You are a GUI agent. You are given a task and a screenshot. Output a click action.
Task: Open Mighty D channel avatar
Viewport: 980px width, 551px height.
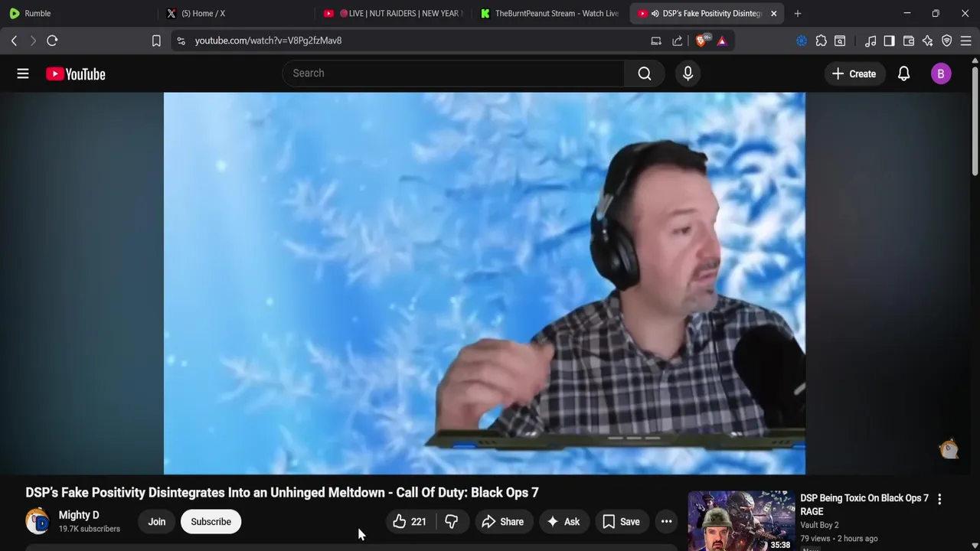[38, 521]
